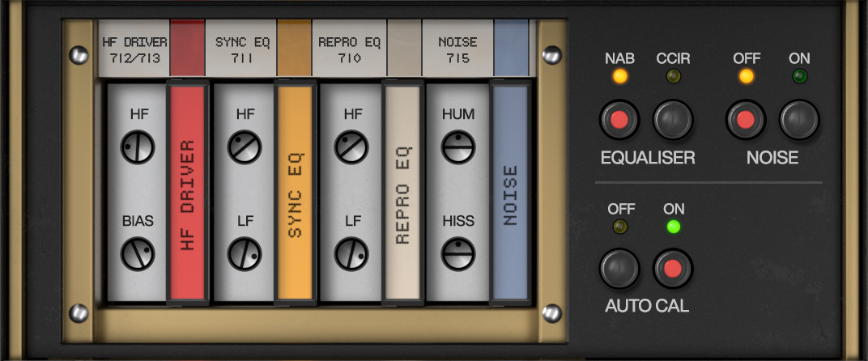The width and height of the screenshot is (868, 361).
Task: Adjust the HUM trim screw on Noise card
Action: (458, 147)
